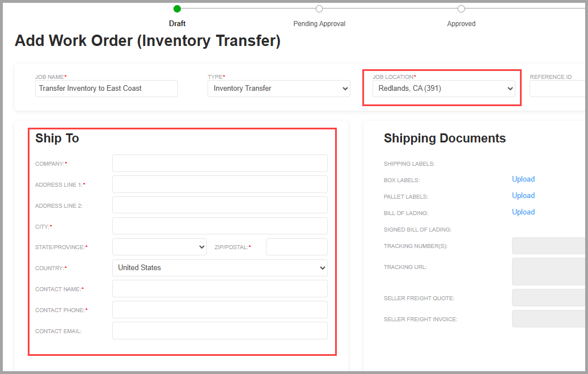Click Upload link for Bill of Lading
588x374 pixels.
click(x=523, y=212)
